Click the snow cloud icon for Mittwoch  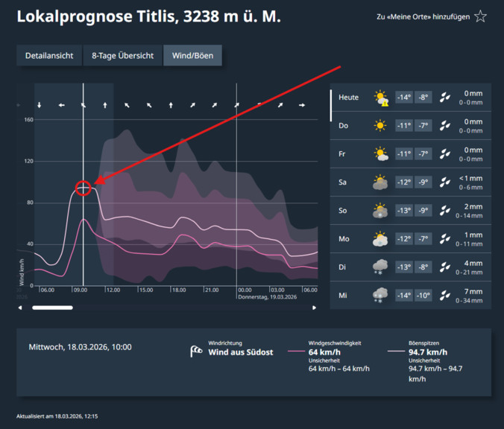(381, 296)
